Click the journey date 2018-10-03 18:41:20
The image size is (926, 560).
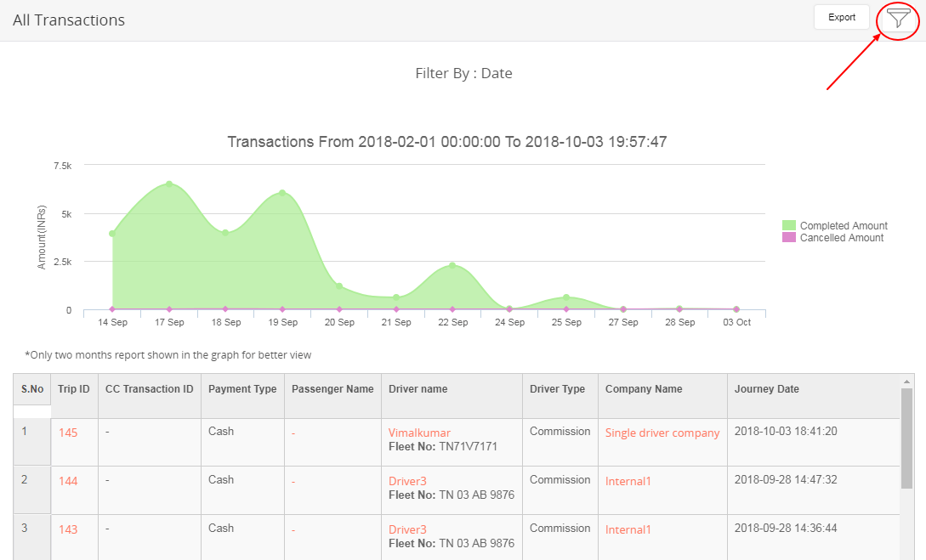point(786,432)
